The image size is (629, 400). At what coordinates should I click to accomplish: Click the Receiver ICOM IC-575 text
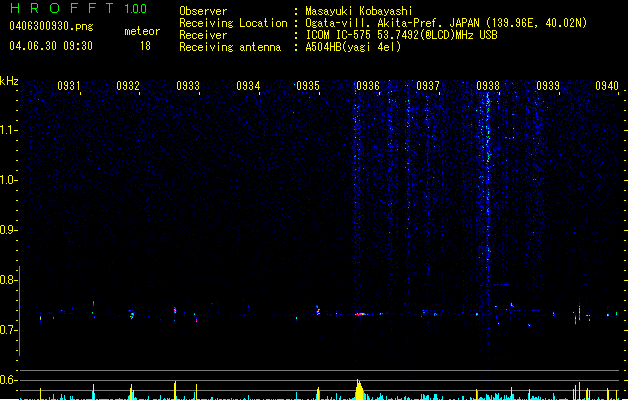click(401, 35)
